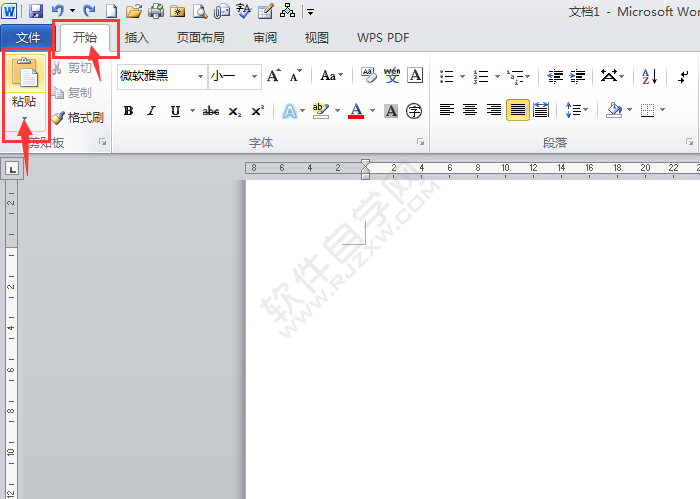700x499 pixels.
Task: Apply character border icon
Action: pos(415,76)
